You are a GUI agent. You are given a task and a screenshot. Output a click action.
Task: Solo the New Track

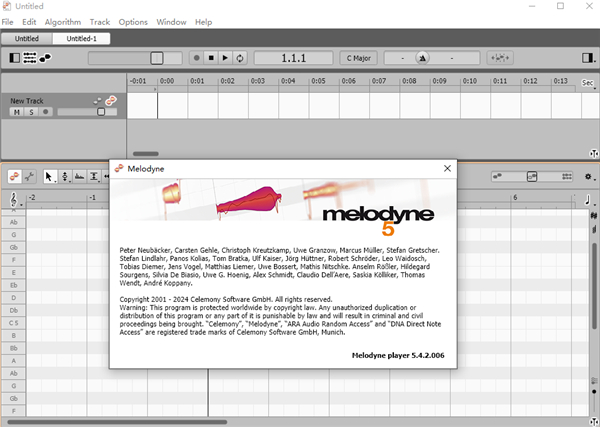pyautogui.click(x=30, y=112)
